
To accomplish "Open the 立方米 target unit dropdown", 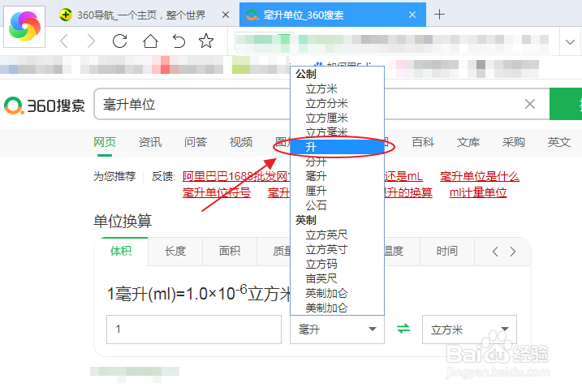I will pos(469,330).
